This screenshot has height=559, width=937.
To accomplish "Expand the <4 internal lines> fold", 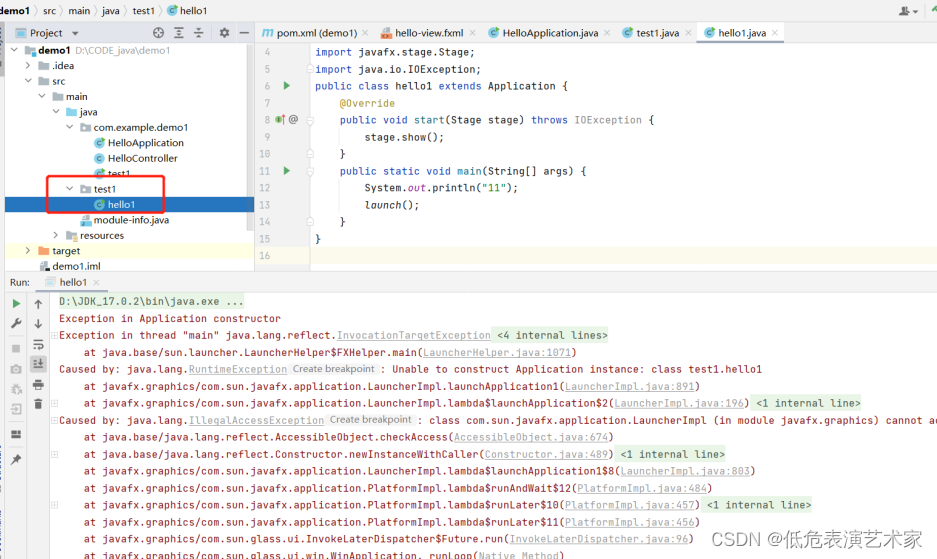I will coord(552,335).
